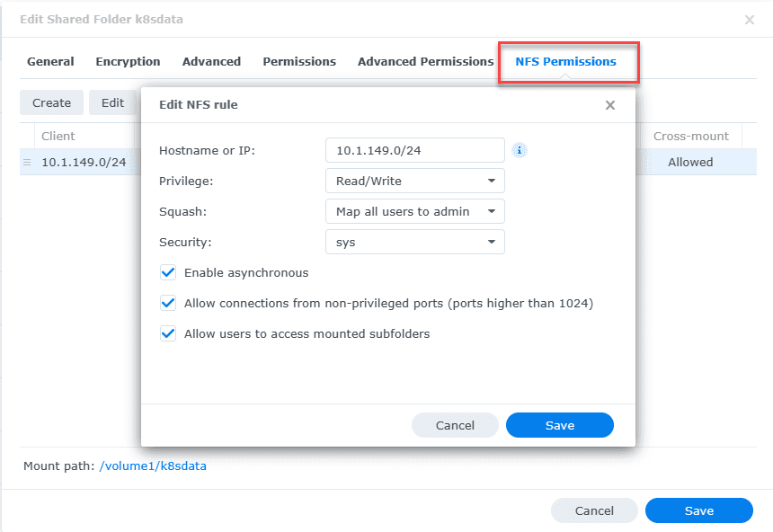773x532 pixels.
Task: Toggle Allow users to access mounted subfolders
Action: pos(168,333)
